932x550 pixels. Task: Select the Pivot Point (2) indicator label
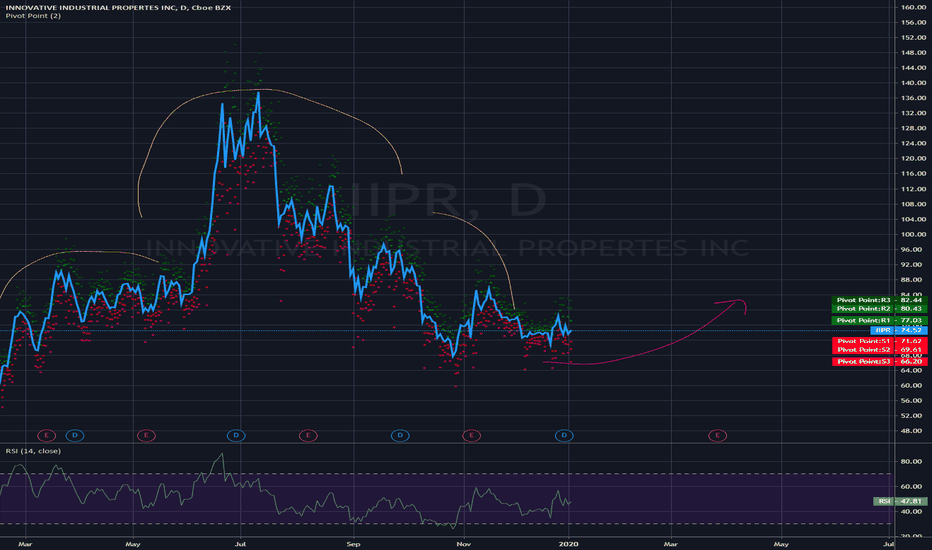tap(33, 15)
